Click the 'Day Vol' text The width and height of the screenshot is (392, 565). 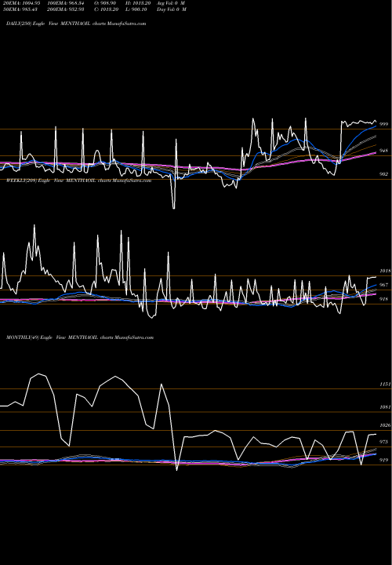(172, 9)
